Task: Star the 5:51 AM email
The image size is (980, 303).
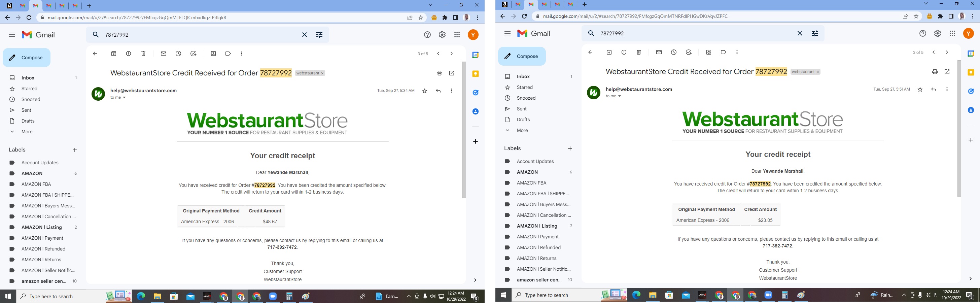Action: point(920,90)
